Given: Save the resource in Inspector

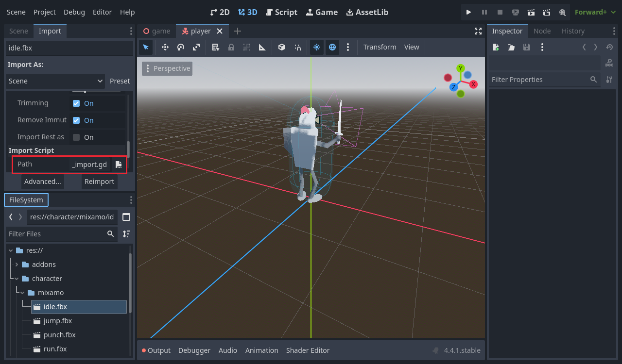Looking at the screenshot, I should tap(527, 47).
